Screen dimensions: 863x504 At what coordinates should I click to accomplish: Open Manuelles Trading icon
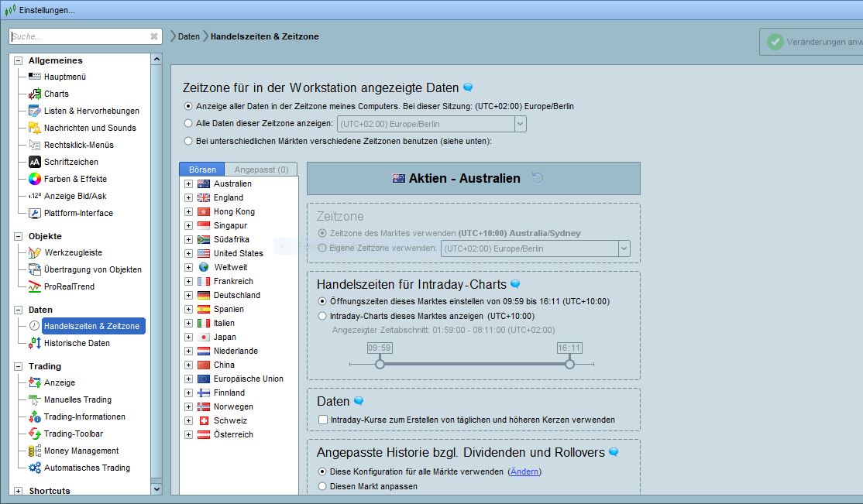(35, 399)
